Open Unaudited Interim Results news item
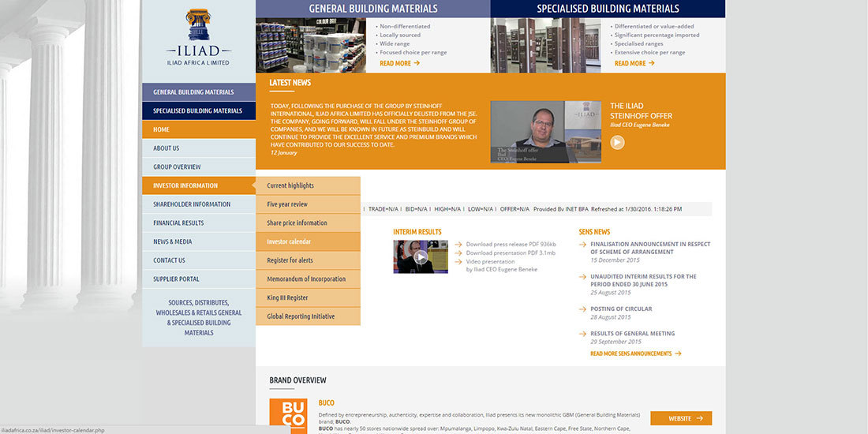Screen dimensions: 868x434 (643, 280)
